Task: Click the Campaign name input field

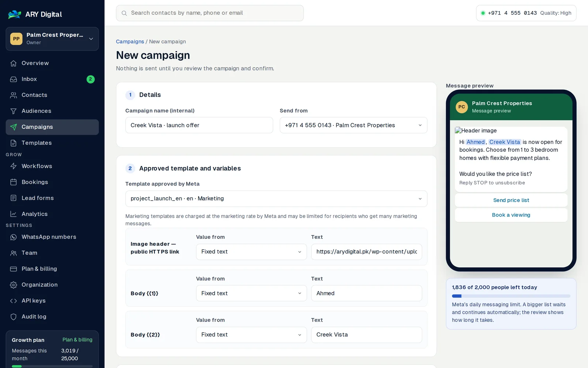Action: pyautogui.click(x=199, y=125)
